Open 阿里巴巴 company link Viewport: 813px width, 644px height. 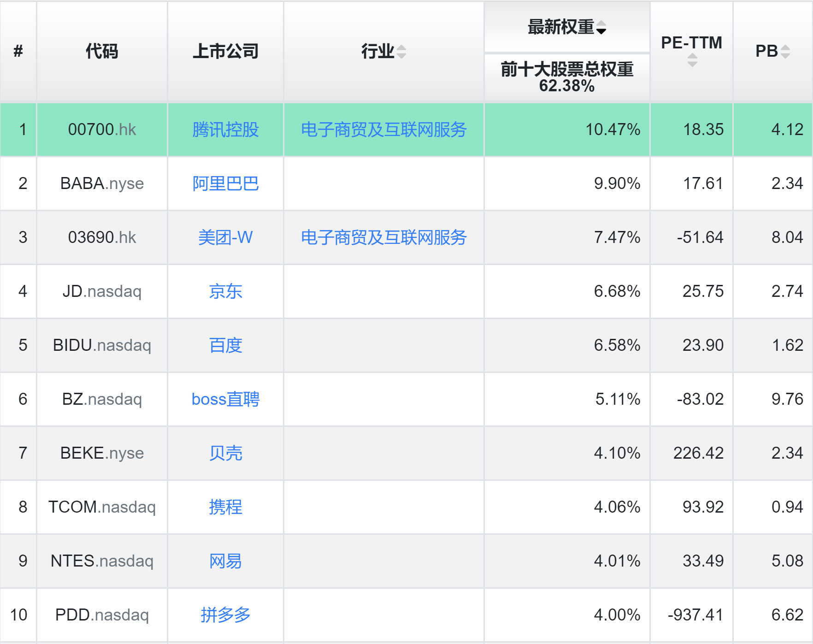click(225, 183)
